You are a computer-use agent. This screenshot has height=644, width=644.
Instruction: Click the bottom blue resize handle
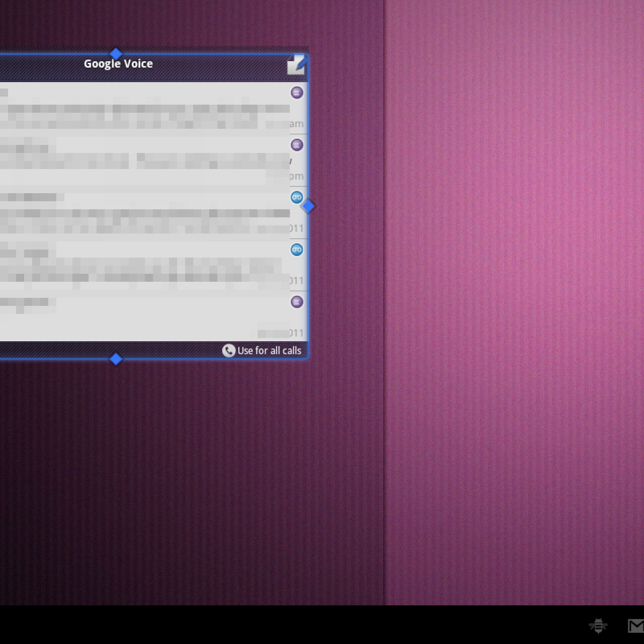[x=116, y=359]
